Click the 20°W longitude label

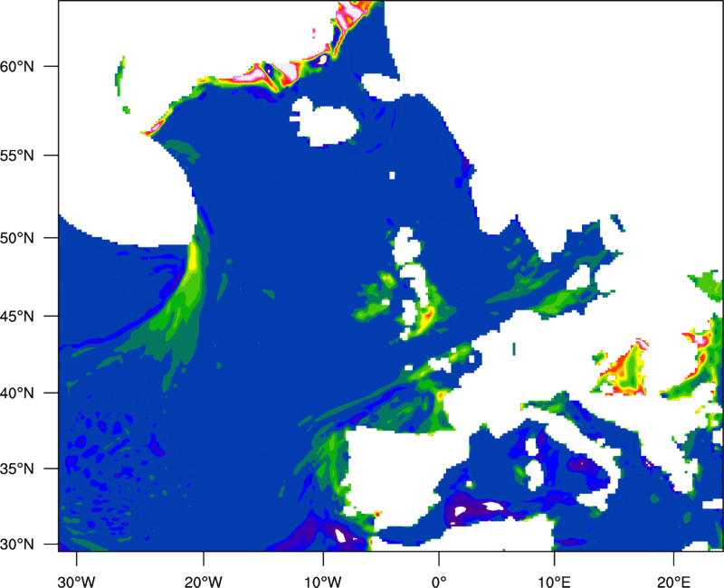tap(204, 582)
